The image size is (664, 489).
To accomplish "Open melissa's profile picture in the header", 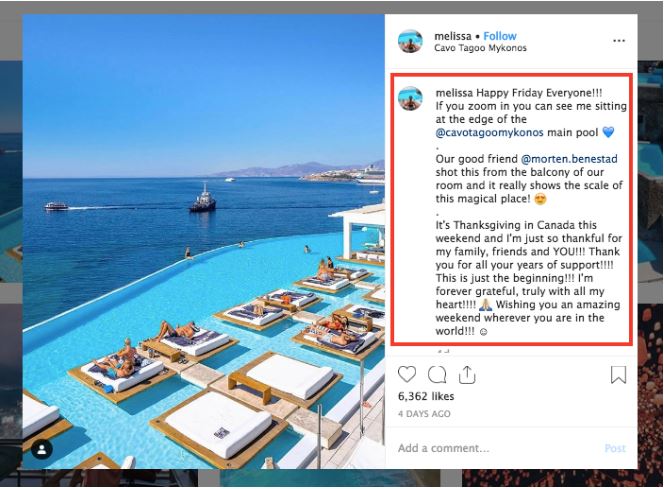I will [x=410, y=41].
